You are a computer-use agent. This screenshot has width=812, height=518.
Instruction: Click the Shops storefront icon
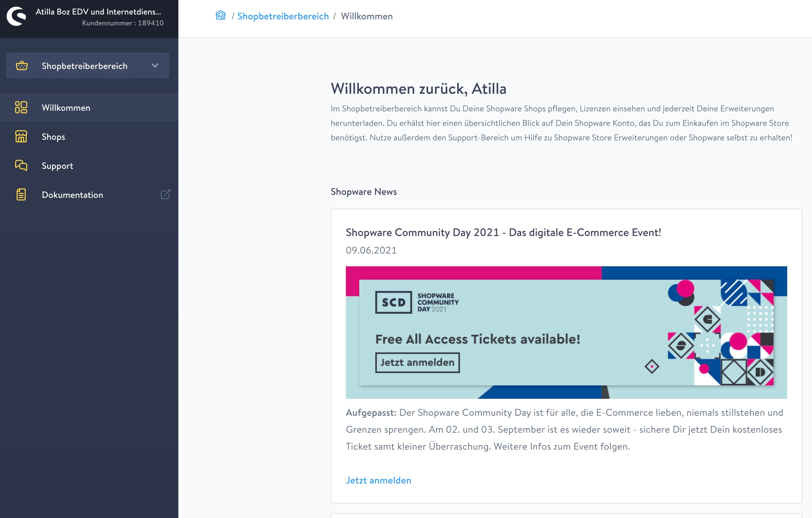[21, 137]
